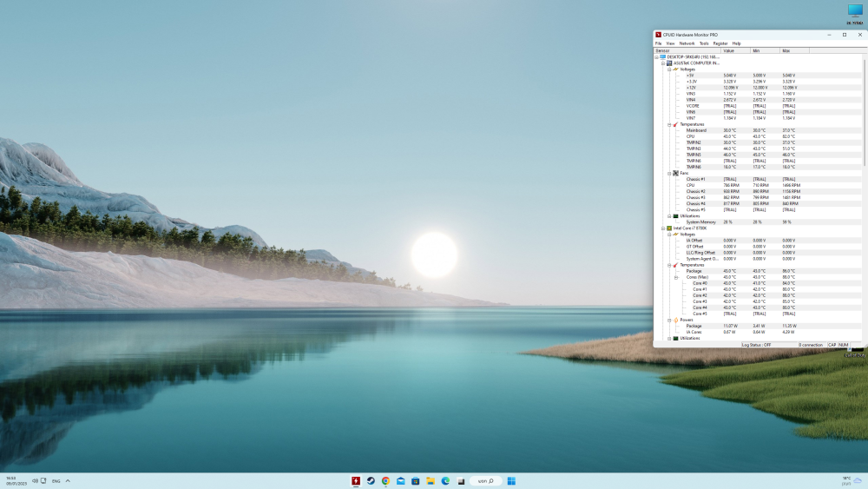
Task: Click the Intel Voltages lightning icon
Action: [675, 235]
